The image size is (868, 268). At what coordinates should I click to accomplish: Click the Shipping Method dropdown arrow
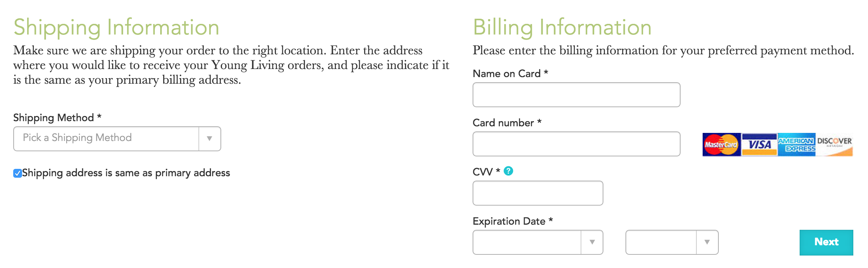pos(210,139)
